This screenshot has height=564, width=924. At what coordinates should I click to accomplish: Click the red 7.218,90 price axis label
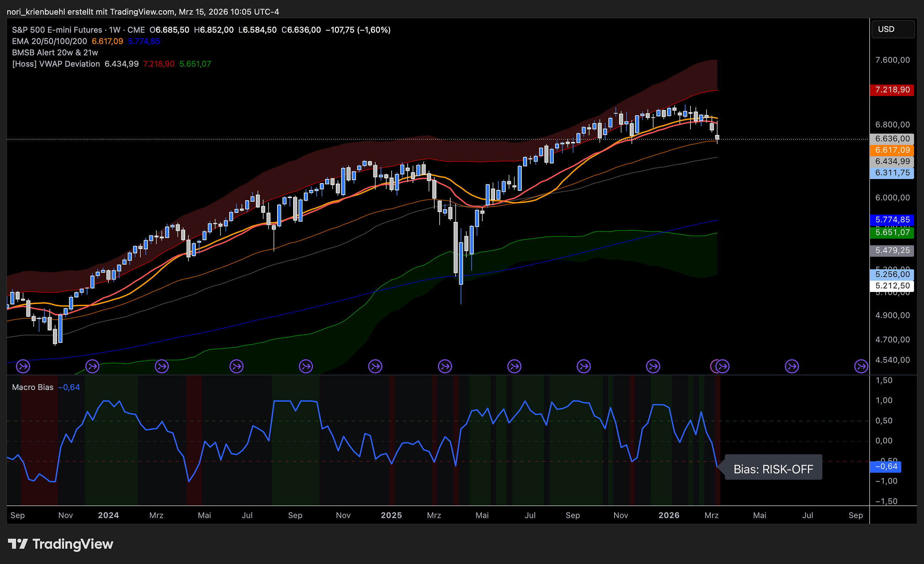(892, 90)
